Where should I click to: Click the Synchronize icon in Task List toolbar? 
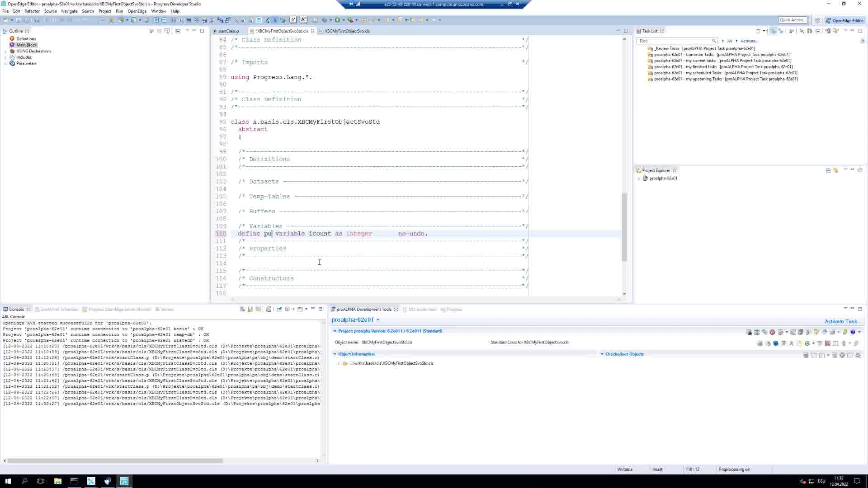(828, 31)
